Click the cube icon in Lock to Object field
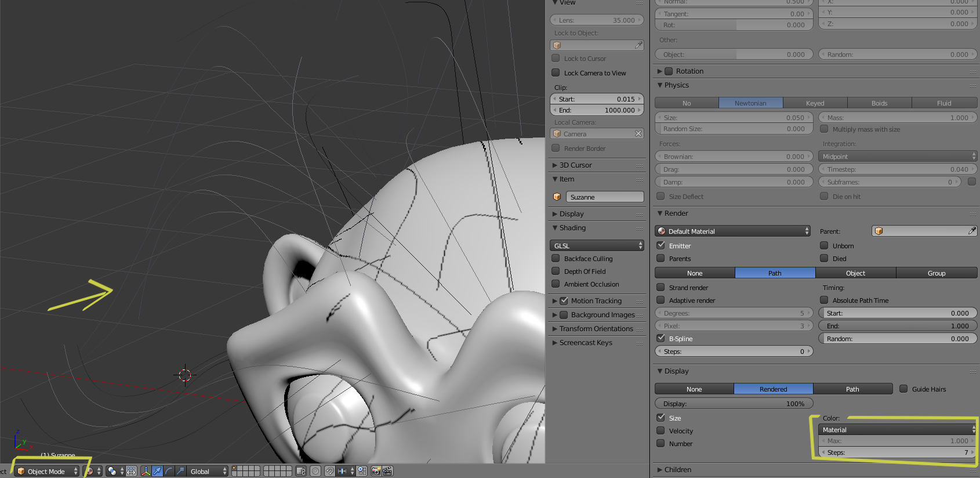980x478 pixels. click(x=557, y=45)
